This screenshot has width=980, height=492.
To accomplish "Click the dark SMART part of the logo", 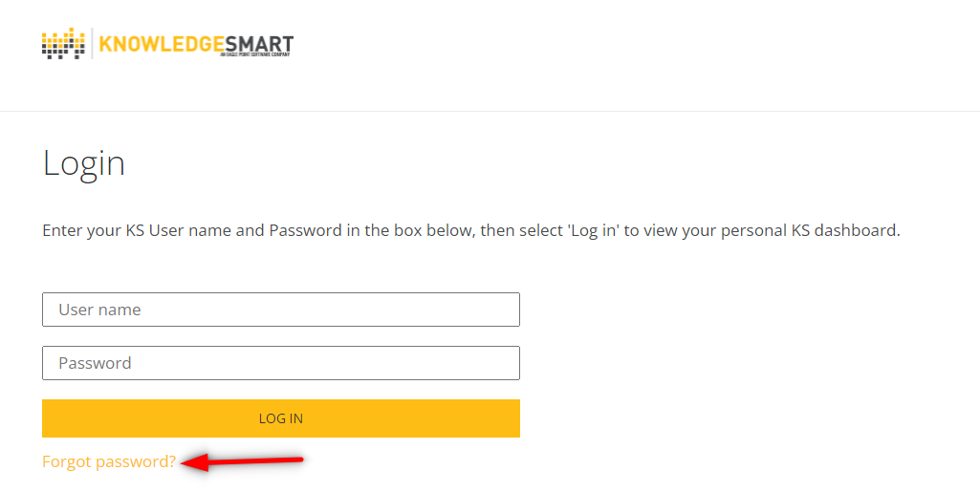I will coord(259,44).
